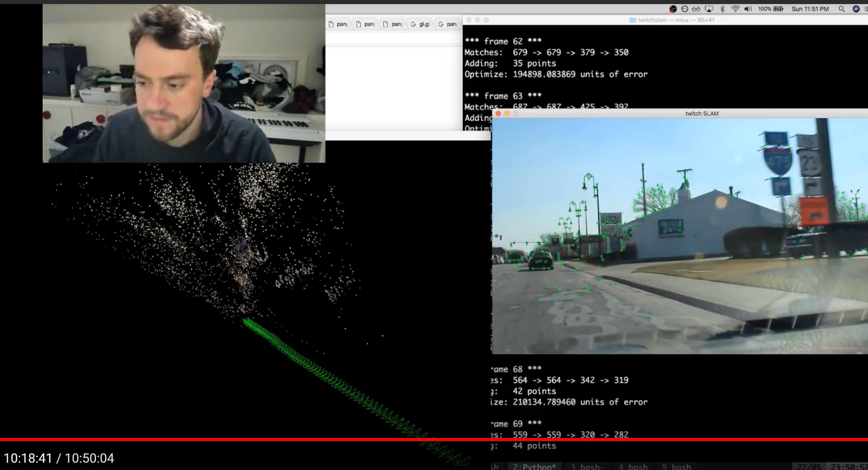
Task: Click the glasses icon in menu bar
Action: [696, 9]
